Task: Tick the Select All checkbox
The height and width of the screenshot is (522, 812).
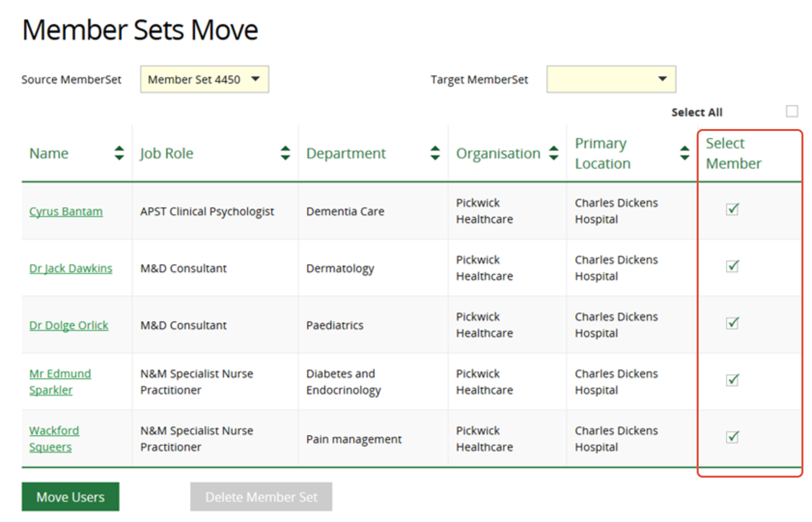Action: (791, 111)
